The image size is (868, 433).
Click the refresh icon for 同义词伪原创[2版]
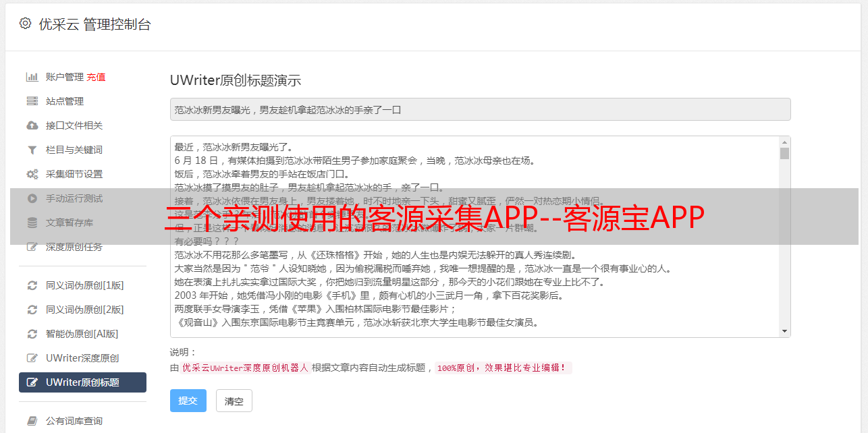point(32,310)
